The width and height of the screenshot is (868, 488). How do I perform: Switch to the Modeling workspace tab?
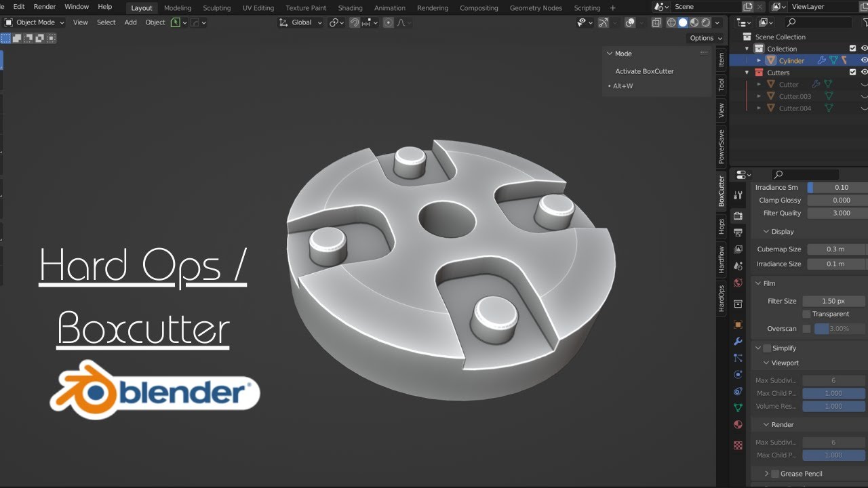pos(178,8)
